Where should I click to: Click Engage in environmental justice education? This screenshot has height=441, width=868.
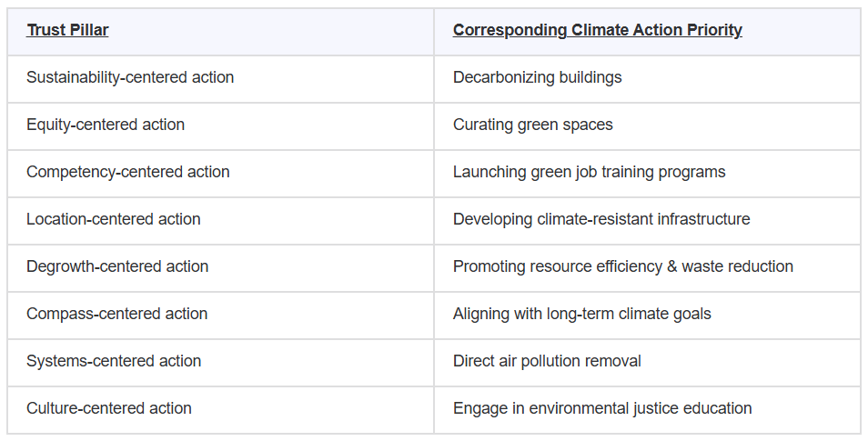[x=602, y=408]
